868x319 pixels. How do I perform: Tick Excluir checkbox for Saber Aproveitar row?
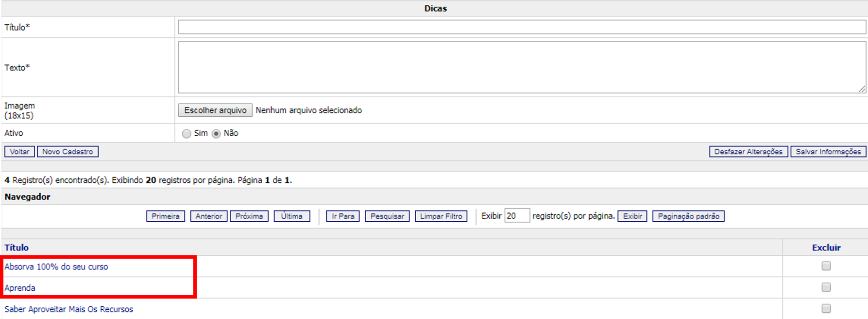pos(826,308)
